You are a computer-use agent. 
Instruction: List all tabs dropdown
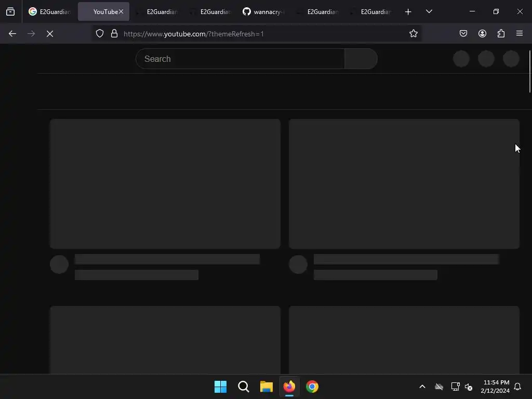click(x=429, y=12)
